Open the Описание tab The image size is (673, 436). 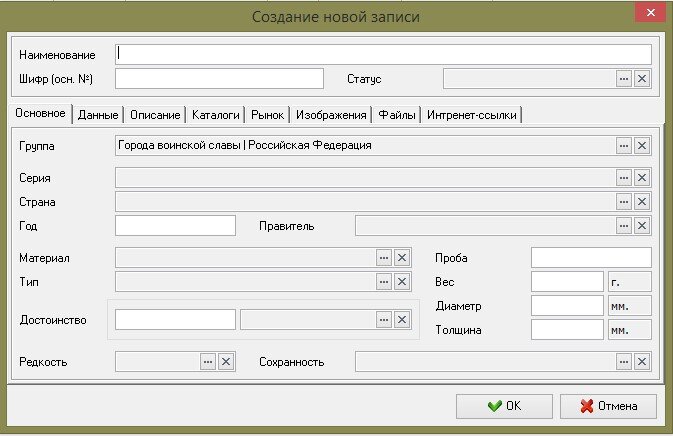pyautogui.click(x=155, y=115)
